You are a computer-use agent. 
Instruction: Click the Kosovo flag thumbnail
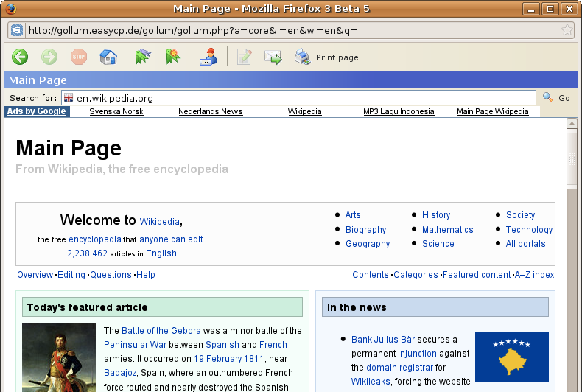coord(512,357)
